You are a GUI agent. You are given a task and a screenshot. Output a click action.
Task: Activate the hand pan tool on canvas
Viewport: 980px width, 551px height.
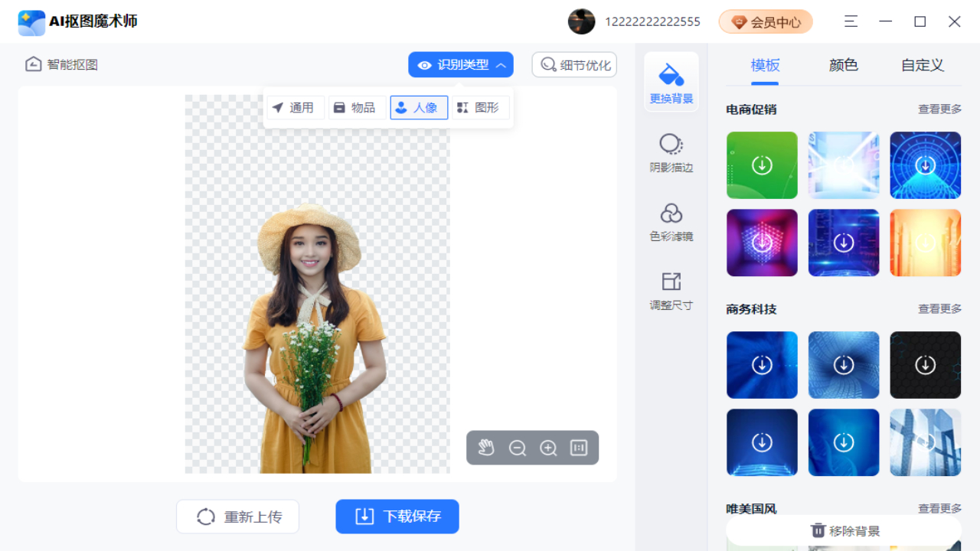click(487, 448)
